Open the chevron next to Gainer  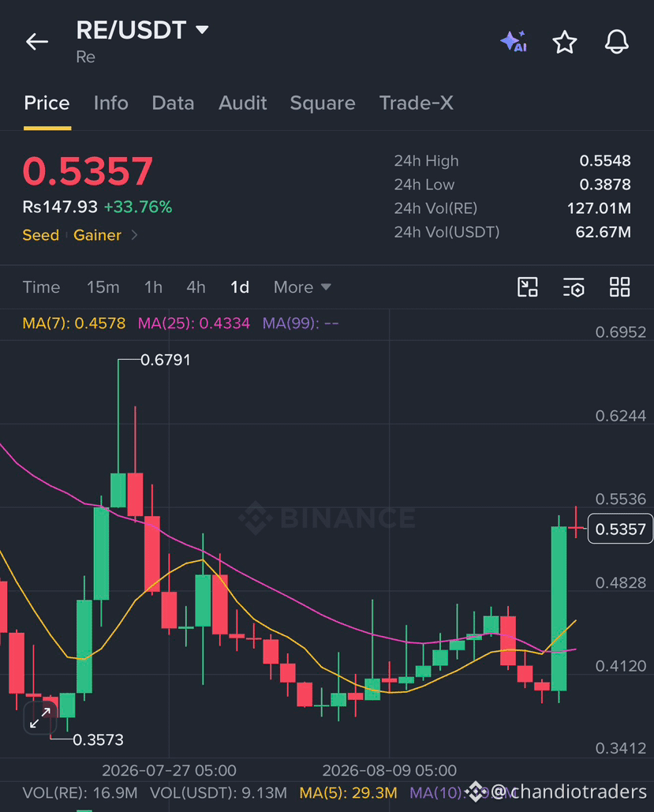(x=135, y=235)
